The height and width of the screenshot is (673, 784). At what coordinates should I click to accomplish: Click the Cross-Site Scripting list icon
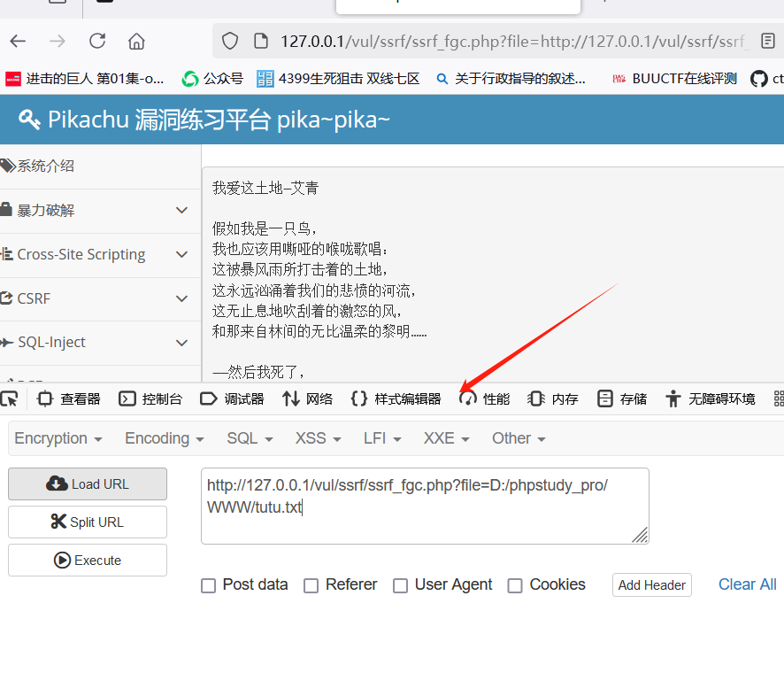coord(6,253)
